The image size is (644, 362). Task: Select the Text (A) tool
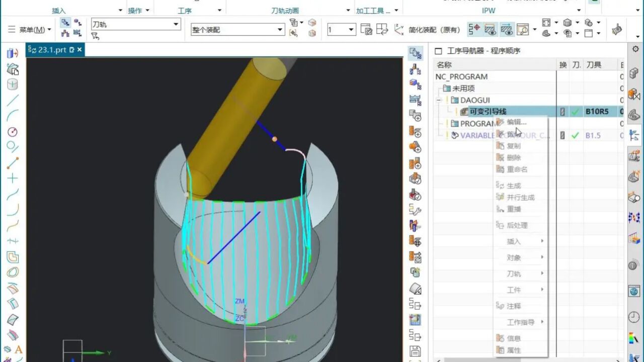click(x=19, y=349)
